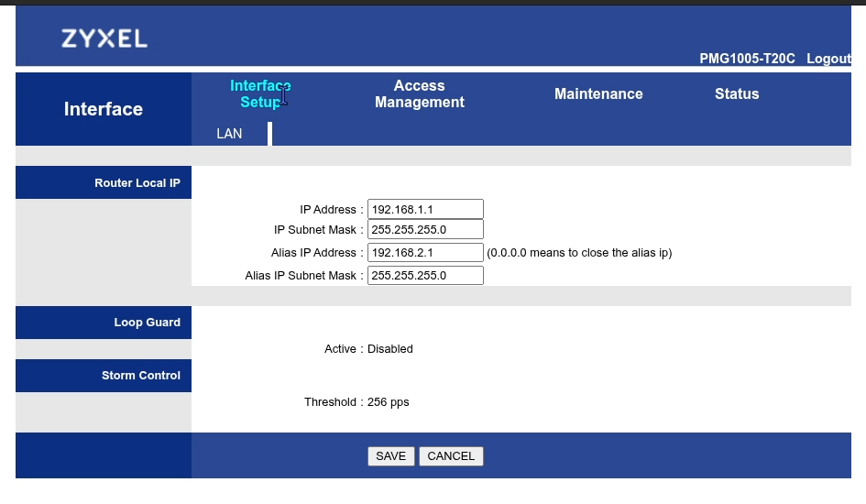The height and width of the screenshot is (504, 866).
Task: Open the Access Management tab
Action: 419,93
